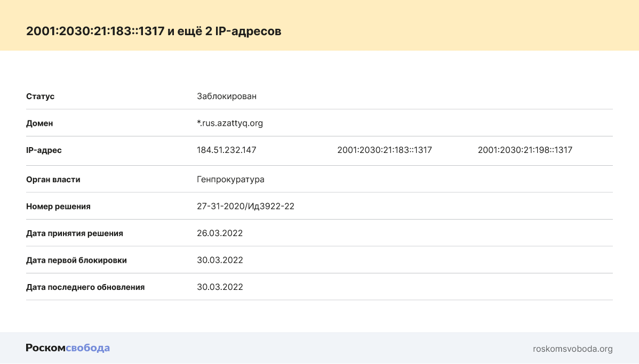Click the date value beside Дата первой блокировки

[220, 260]
